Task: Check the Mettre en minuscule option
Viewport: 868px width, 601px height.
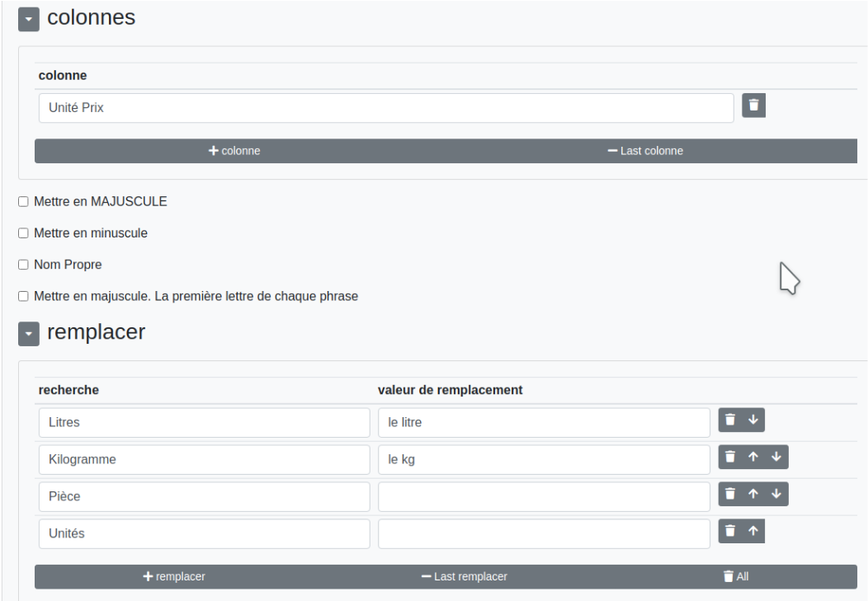Action: coord(24,233)
